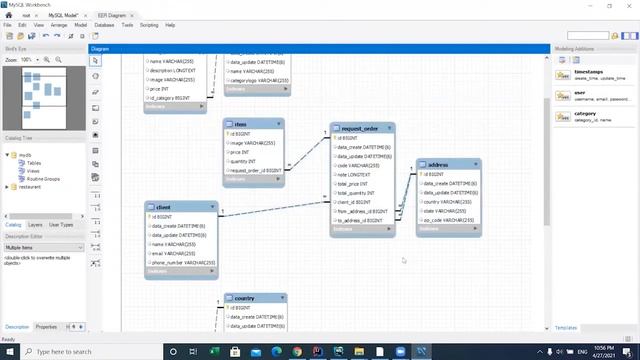Open the Database menu

104,25
